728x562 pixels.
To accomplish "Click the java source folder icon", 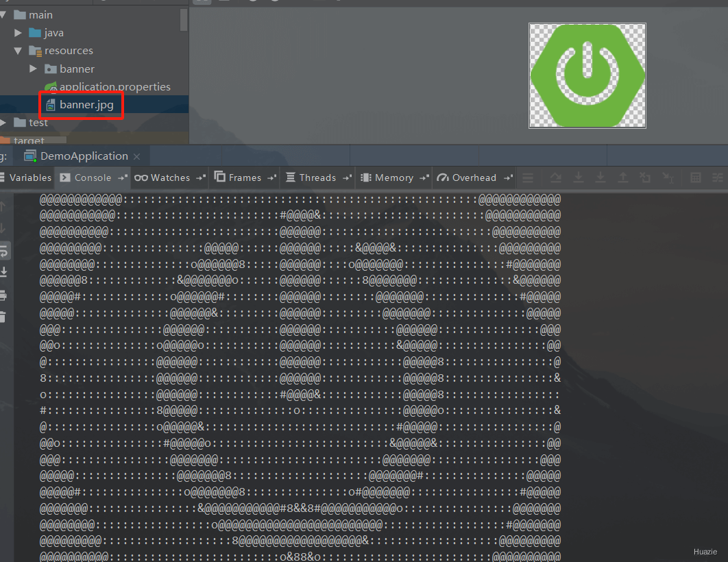I will (35, 33).
